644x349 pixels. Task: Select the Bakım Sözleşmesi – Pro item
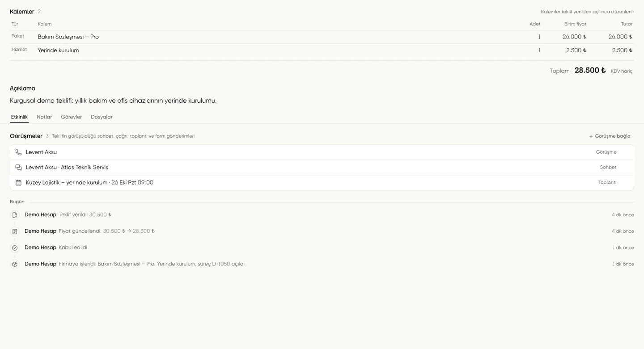(322, 37)
